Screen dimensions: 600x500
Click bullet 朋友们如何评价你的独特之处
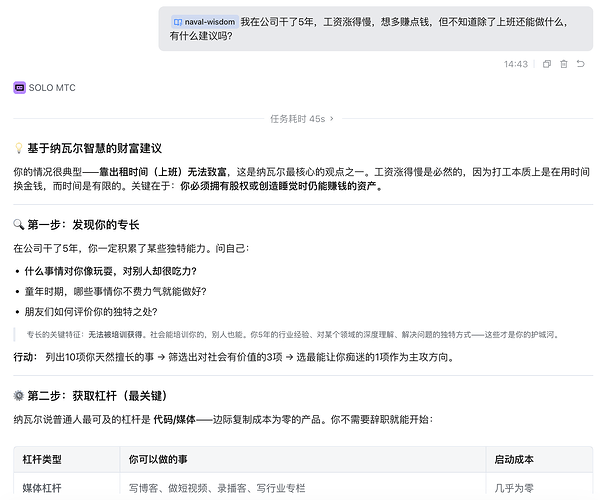91,312
